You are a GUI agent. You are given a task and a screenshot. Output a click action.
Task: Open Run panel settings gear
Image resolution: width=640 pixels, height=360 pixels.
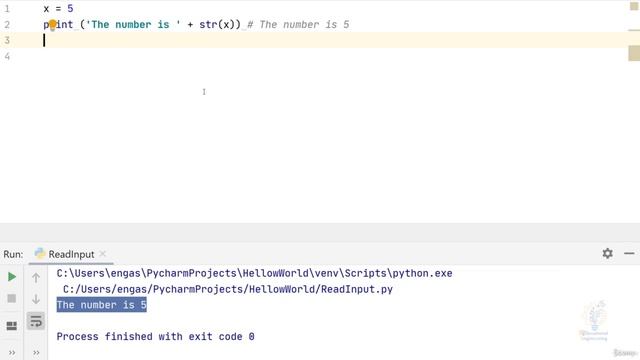[608, 253]
